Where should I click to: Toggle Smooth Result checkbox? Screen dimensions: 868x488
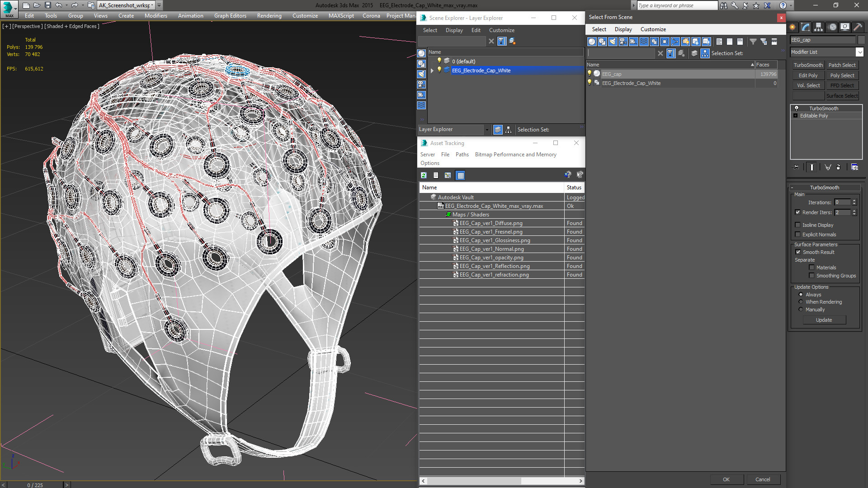coord(798,252)
